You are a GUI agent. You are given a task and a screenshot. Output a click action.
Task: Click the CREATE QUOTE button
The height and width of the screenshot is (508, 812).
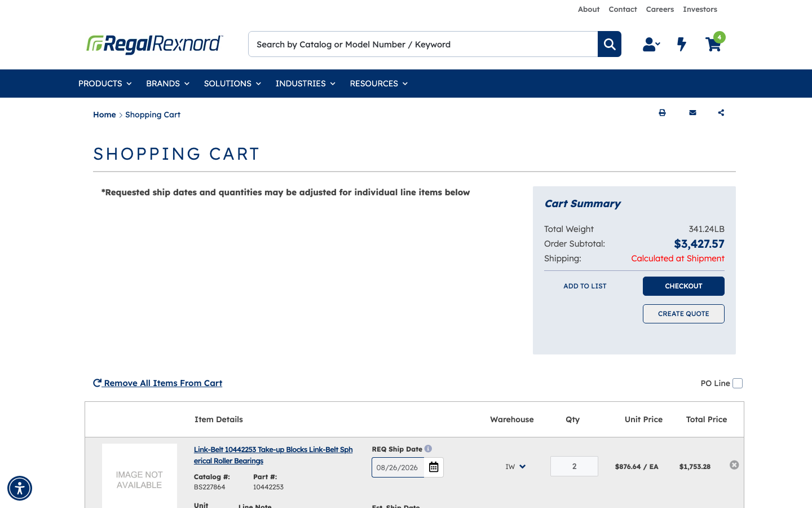tap(683, 314)
